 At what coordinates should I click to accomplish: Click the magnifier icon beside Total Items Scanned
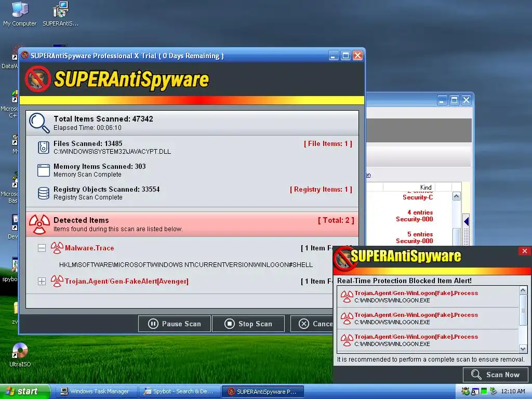39,123
